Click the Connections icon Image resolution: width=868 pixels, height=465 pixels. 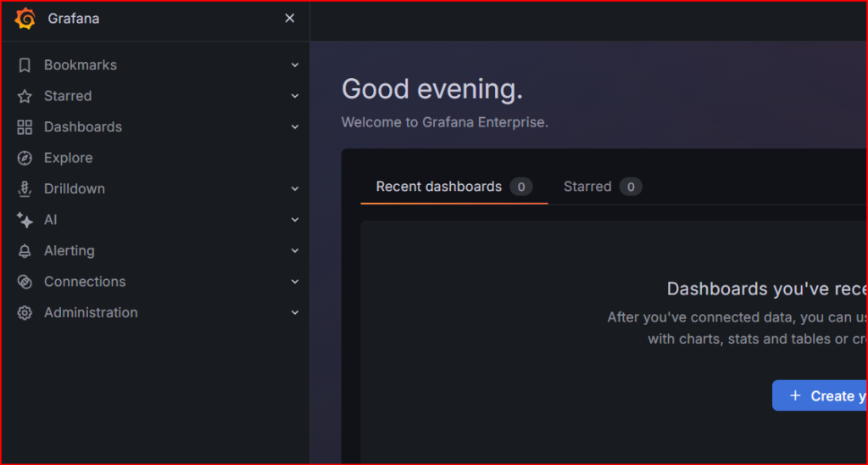click(25, 282)
